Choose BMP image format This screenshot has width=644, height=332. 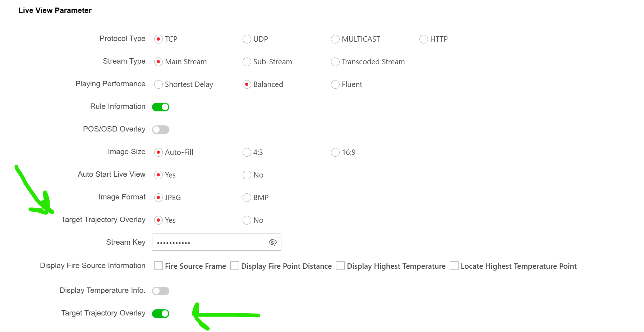coord(247,198)
